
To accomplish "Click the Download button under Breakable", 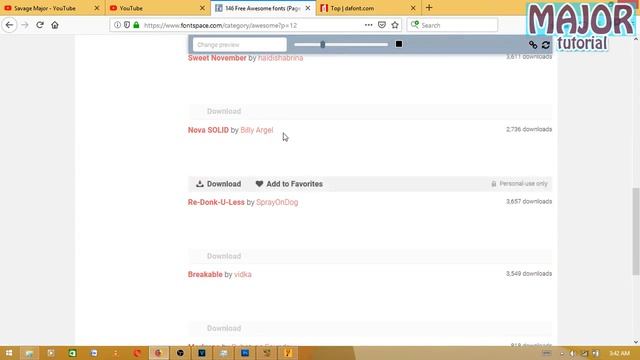I will (224, 329).
